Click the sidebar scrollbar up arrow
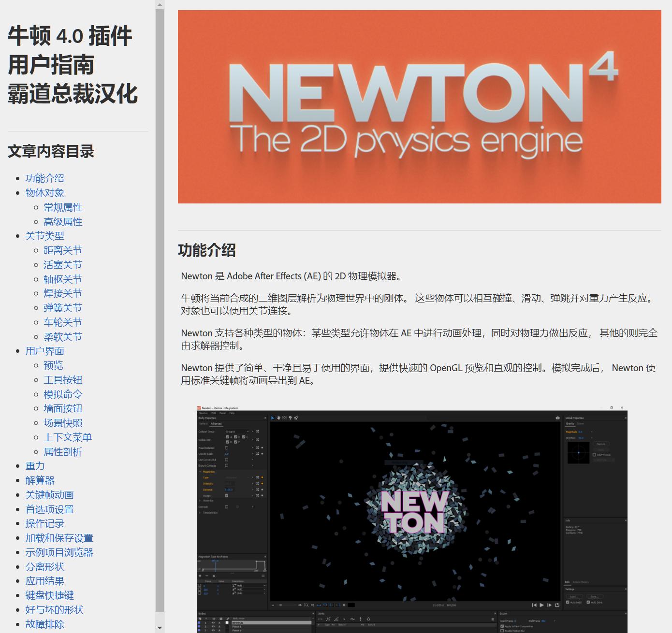Screen dimensions: 672x633 pos(160,4)
